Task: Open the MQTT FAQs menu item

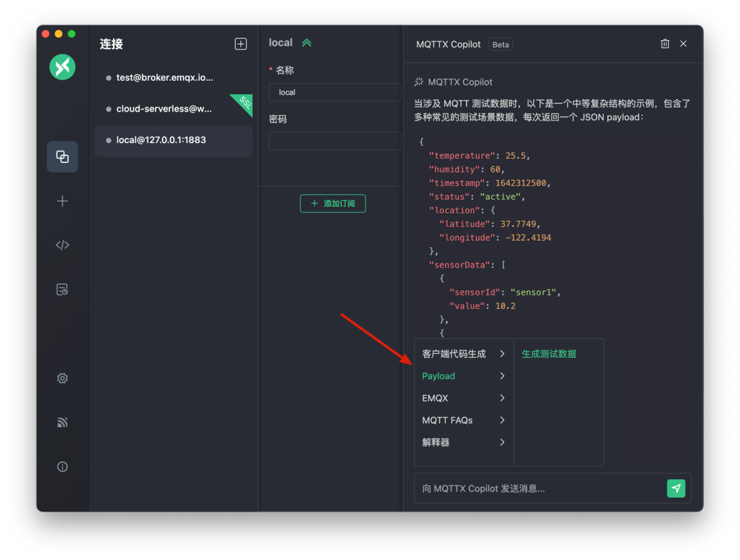Action: pyautogui.click(x=463, y=420)
